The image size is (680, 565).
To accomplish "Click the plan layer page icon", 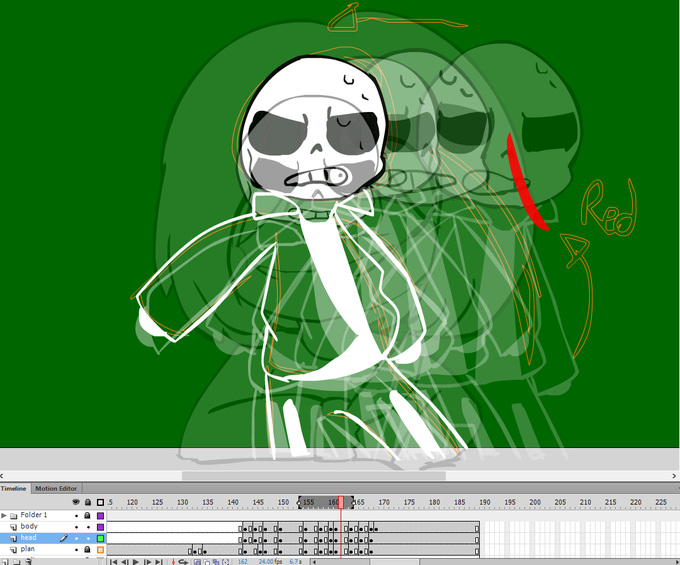I will (x=13, y=549).
